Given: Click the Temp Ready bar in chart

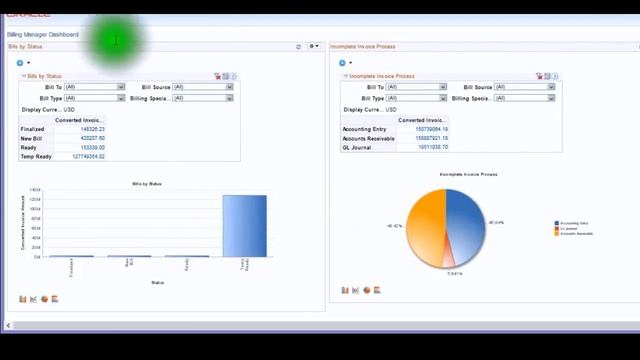Looking at the screenshot, I should pos(244,226).
